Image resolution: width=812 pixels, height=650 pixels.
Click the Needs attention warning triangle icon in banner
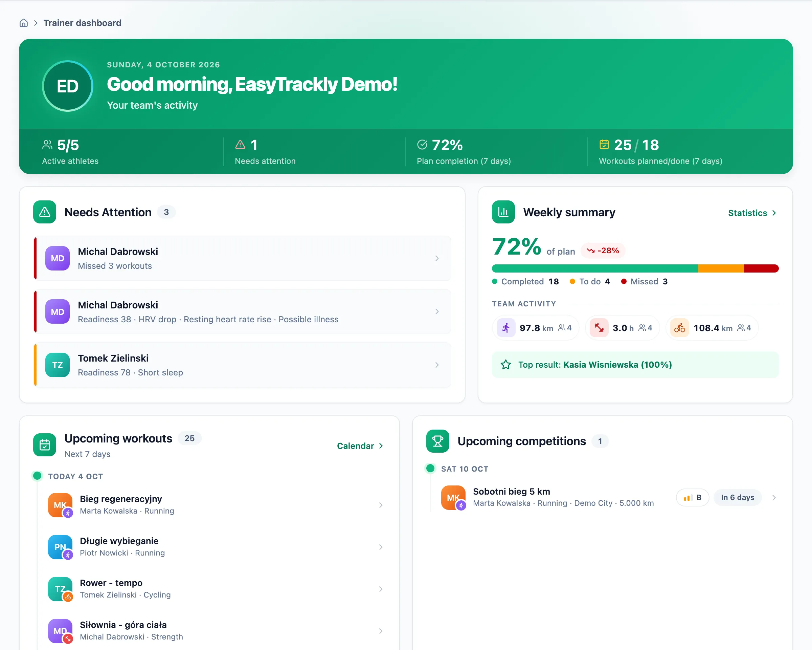click(x=240, y=145)
